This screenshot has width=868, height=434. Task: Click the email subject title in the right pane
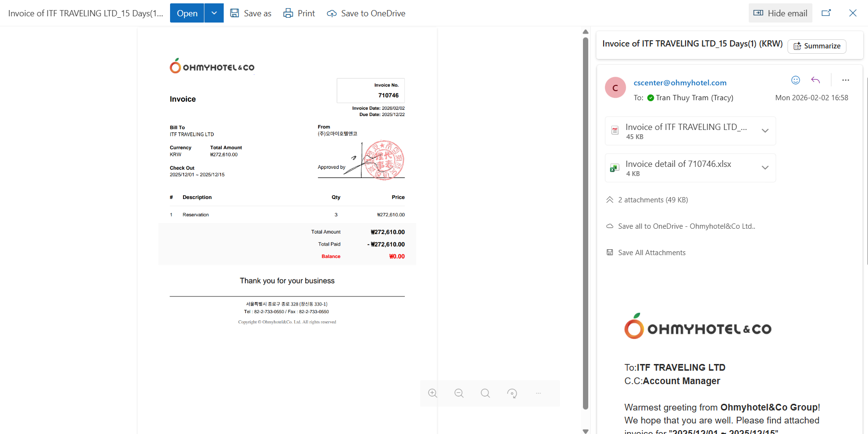click(692, 44)
